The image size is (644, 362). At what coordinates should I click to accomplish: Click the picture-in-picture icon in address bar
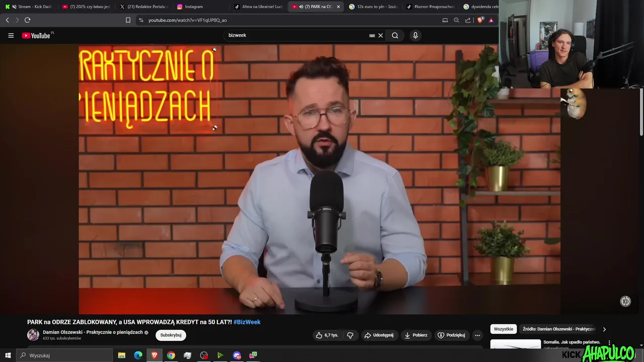click(x=445, y=20)
